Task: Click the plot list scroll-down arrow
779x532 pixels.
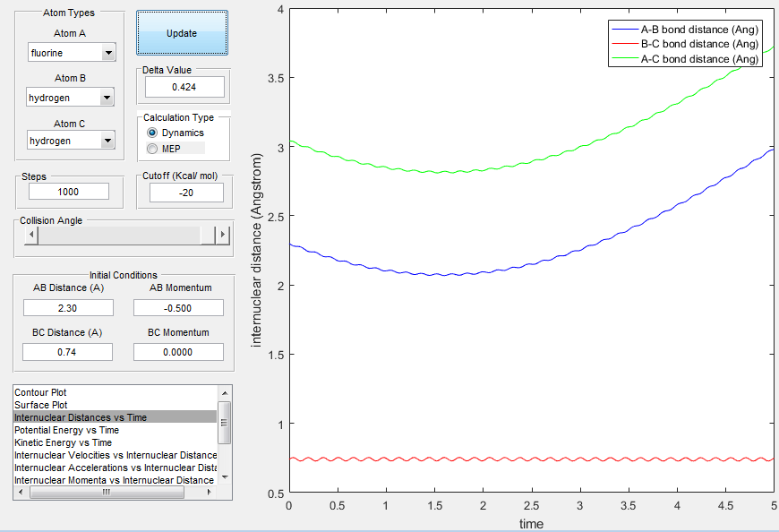Action: tap(225, 477)
